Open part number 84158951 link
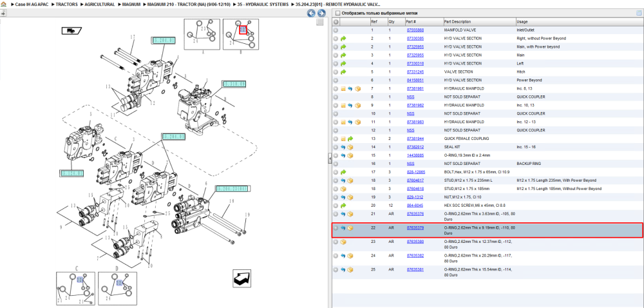The height and width of the screenshot is (308, 644). coord(415,80)
